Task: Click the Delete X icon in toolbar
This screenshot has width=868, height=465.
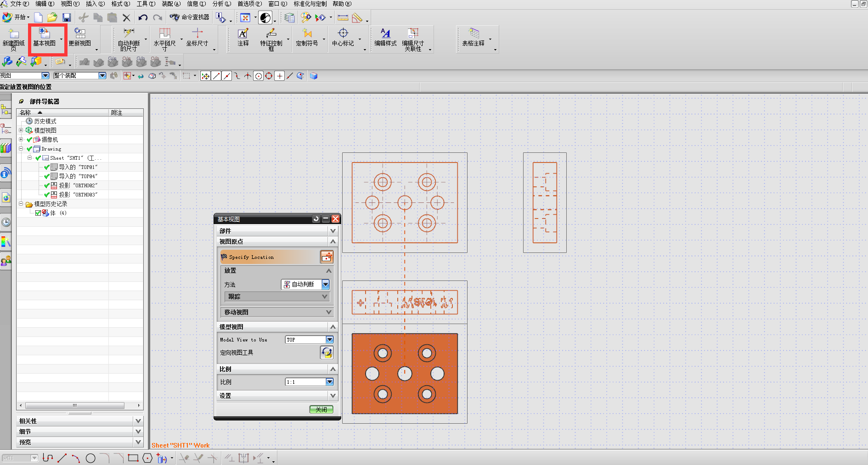Action: coord(126,17)
